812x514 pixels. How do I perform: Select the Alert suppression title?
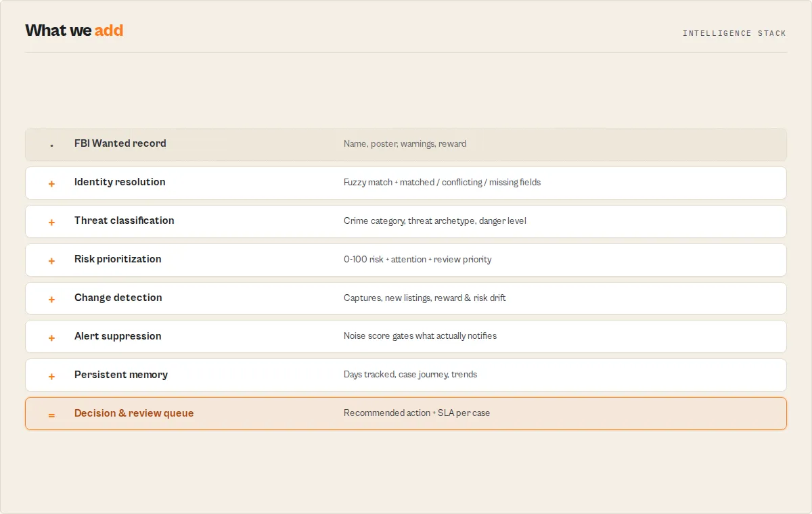[118, 336]
